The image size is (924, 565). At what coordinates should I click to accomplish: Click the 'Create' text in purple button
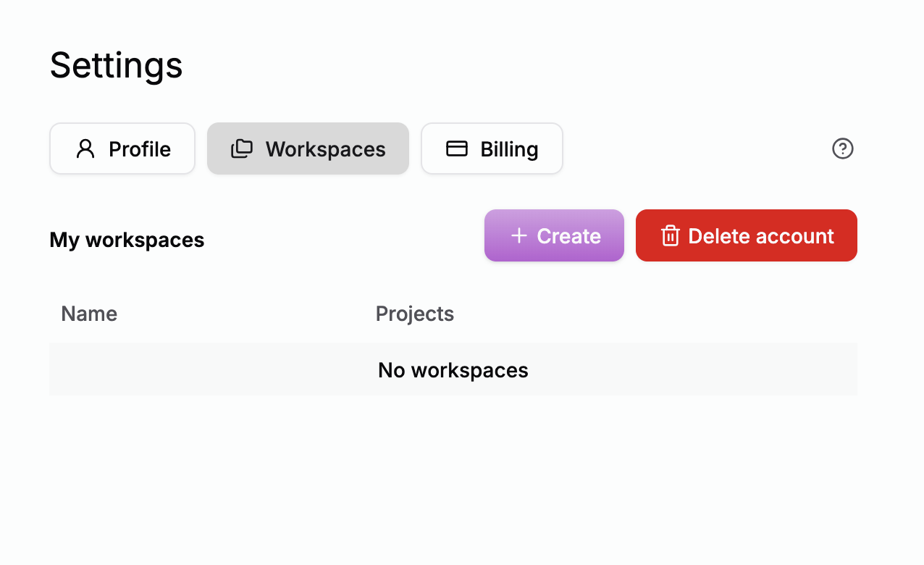[x=568, y=236]
